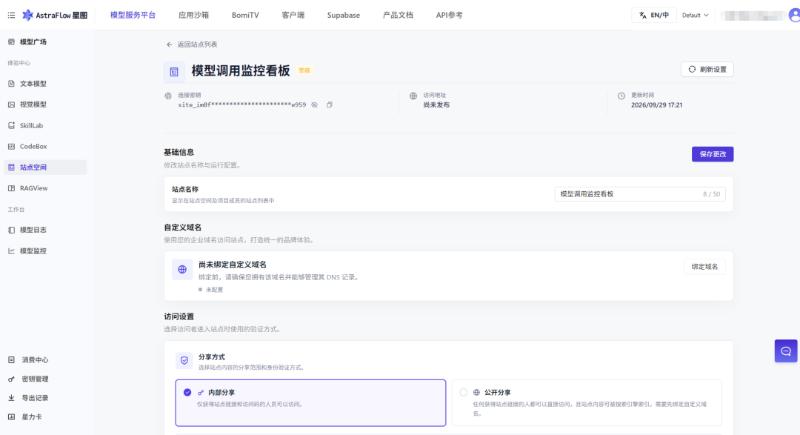The height and width of the screenshot is (435, 800).
Task: Open 文本模型 in the sidebar
Action: [x=33, y=84]
